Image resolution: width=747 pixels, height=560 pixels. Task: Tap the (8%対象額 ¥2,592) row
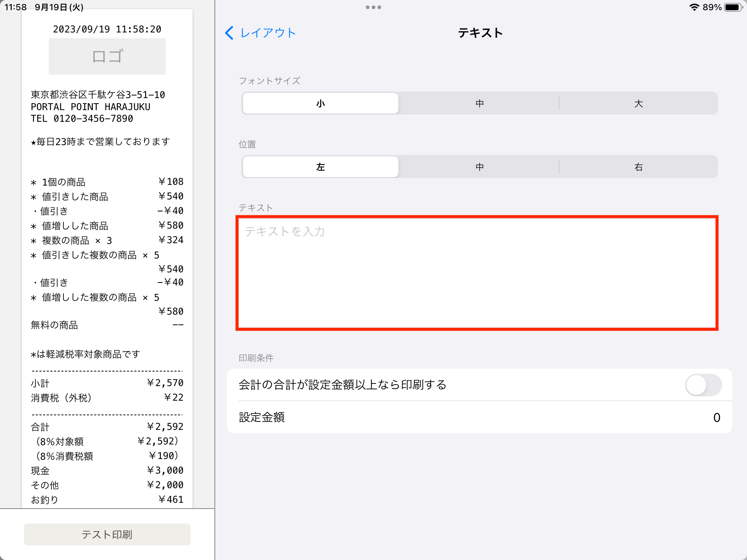coord(107,441)
